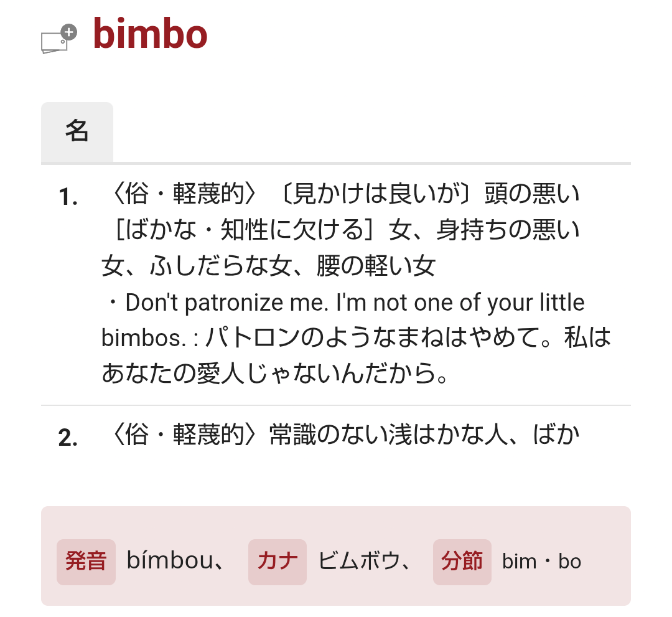Viewport: 672px width, 617px height.
Task: Click the translation あなたの愛人じゃないんだから
Action: (x=274, y=375)
